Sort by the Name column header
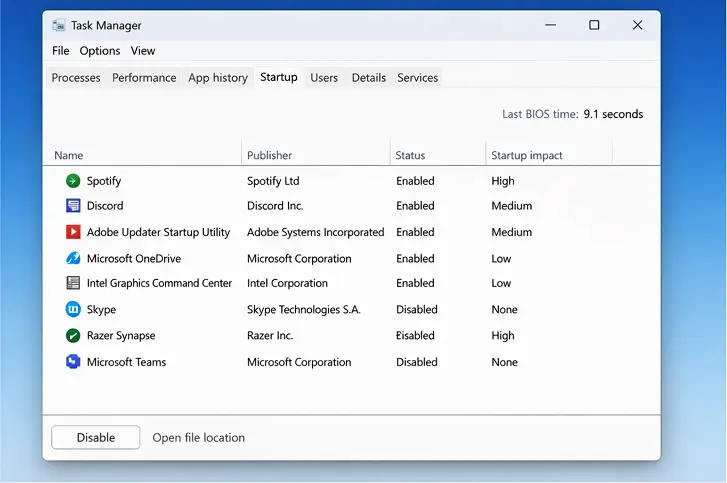Image resolution: width=727 pixels, height=483 pixels. (69, 155)
